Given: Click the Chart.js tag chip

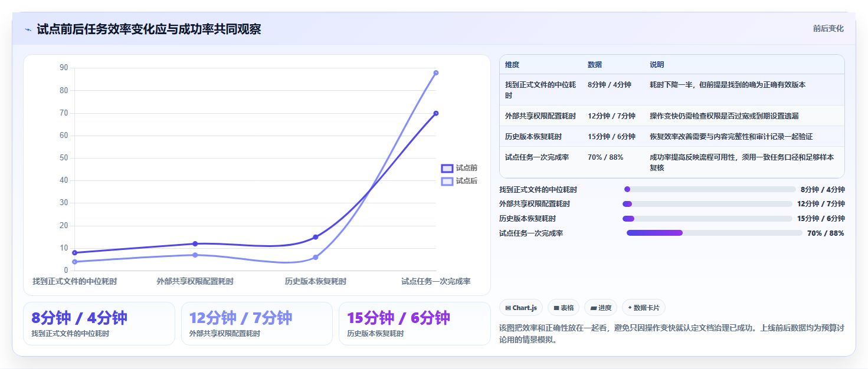Looking at the screenshot, I should [x=521, y=308].
